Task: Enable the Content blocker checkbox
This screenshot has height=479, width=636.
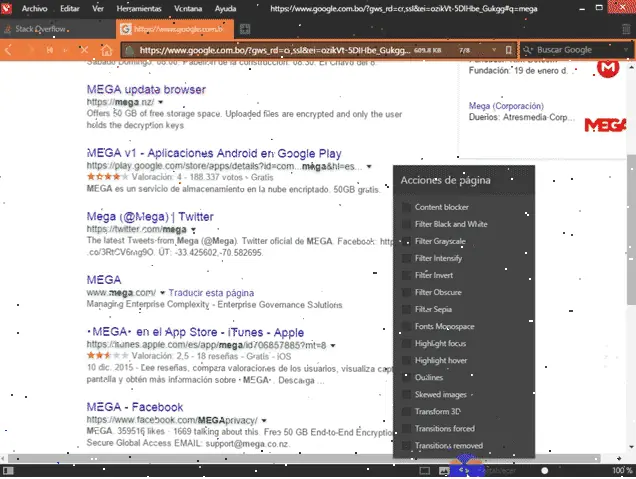Action: [x=406, y=207]
